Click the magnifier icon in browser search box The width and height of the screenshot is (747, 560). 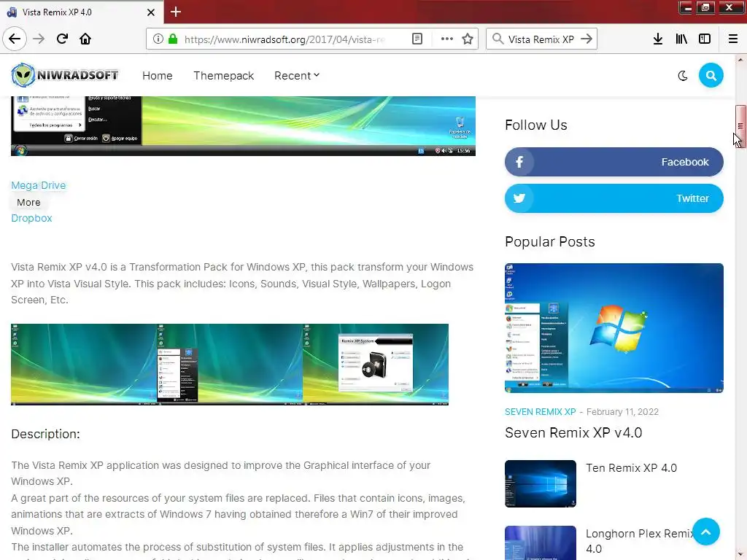tap(498, 39)
